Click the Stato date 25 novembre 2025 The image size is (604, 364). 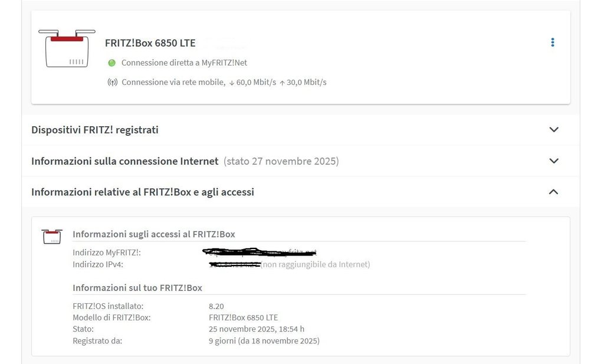click(x=257, y=329)
